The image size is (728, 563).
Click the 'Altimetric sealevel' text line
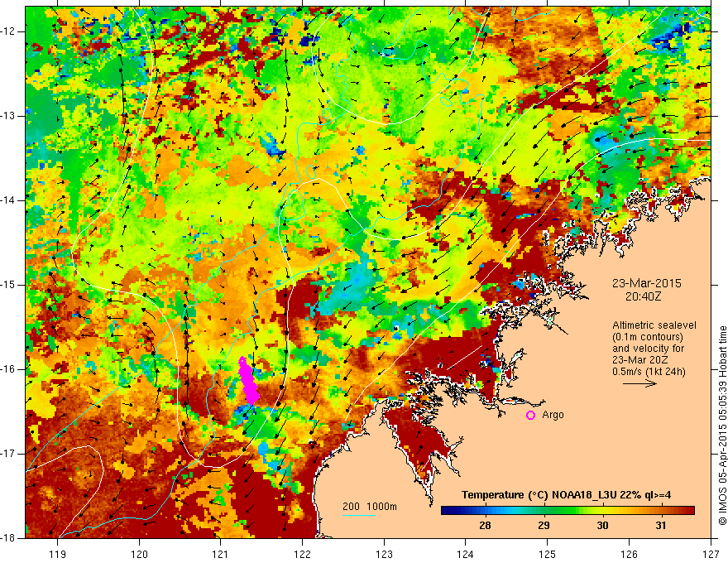coord(654,325)
